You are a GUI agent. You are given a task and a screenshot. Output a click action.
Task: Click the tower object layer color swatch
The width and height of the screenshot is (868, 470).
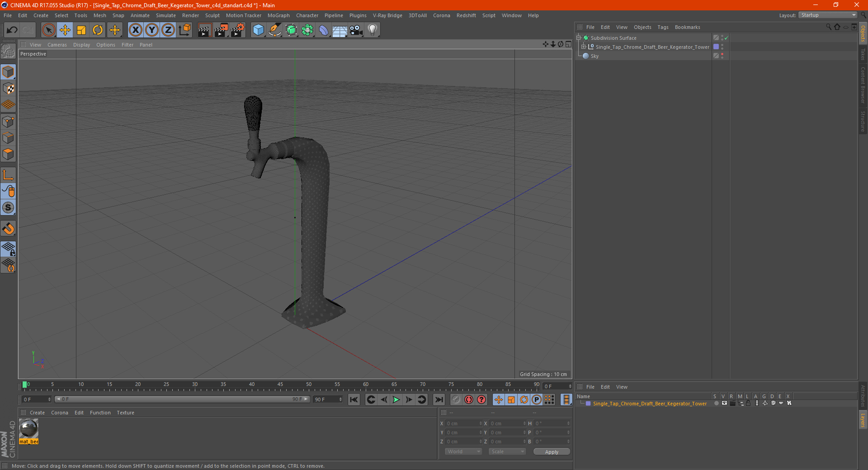point(716,47)
